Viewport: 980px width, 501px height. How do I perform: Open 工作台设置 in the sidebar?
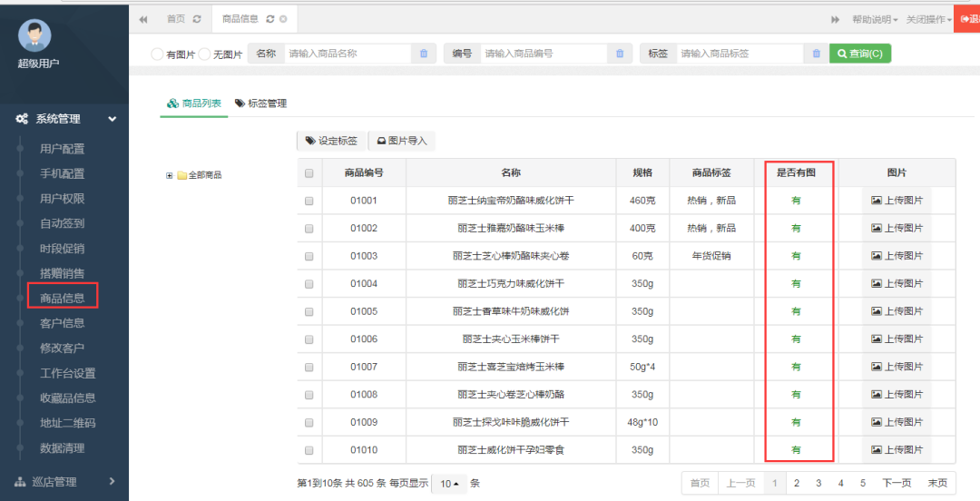[x=67, y=373]
